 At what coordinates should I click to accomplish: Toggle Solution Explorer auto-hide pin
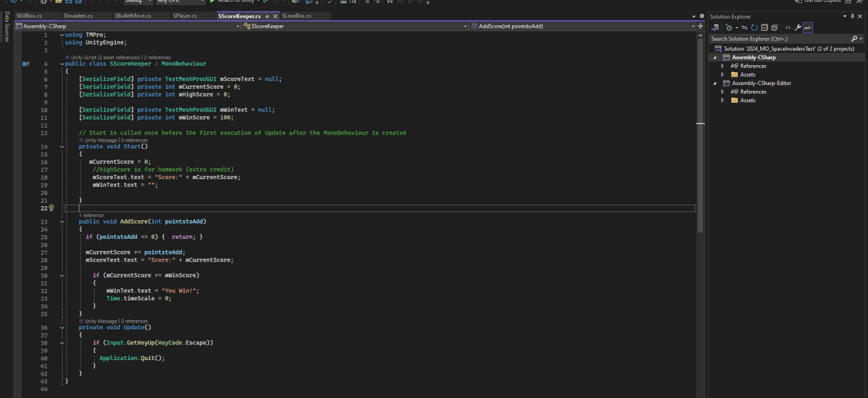pyautogui.click(x=852, y=16)
